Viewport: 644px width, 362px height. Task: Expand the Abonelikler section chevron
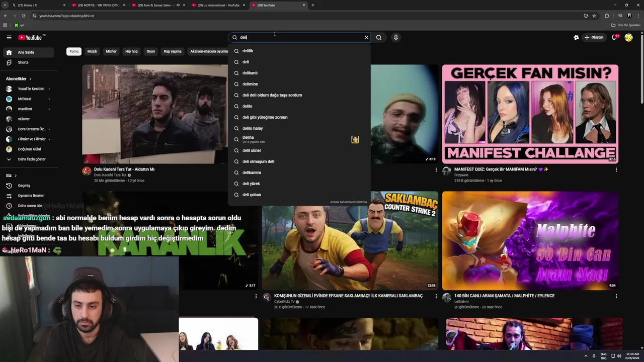tap(30, 79)
